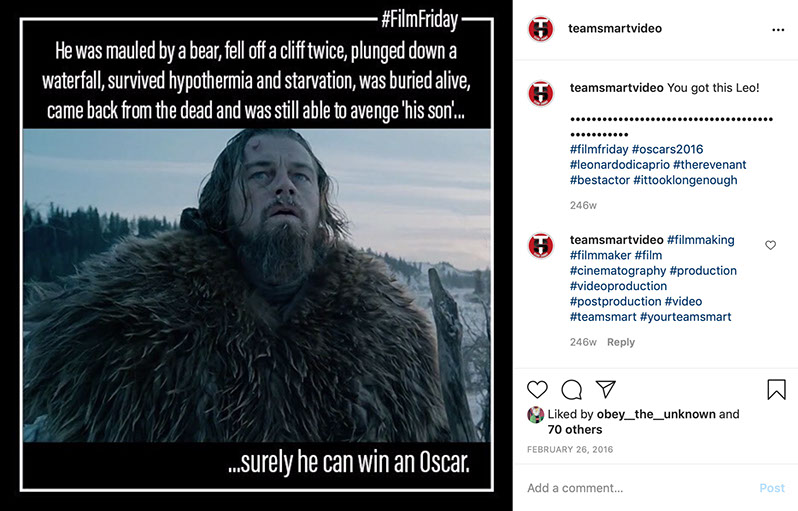Open the obey__the__unknown liker avatar

pos(536,414)
